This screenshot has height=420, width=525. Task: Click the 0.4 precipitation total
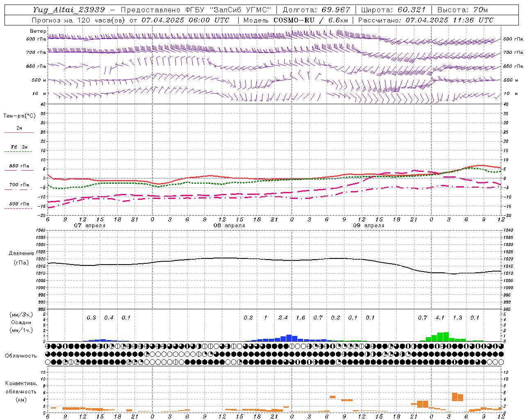tap(109, 317)
